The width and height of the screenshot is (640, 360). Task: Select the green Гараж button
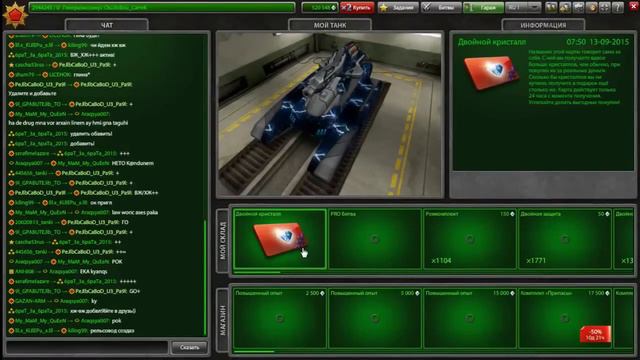coord(483,7)
